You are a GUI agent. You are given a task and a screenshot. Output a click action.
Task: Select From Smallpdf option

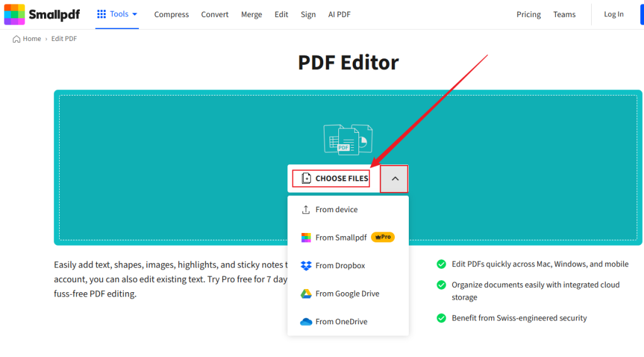click(x=348, y=237)
